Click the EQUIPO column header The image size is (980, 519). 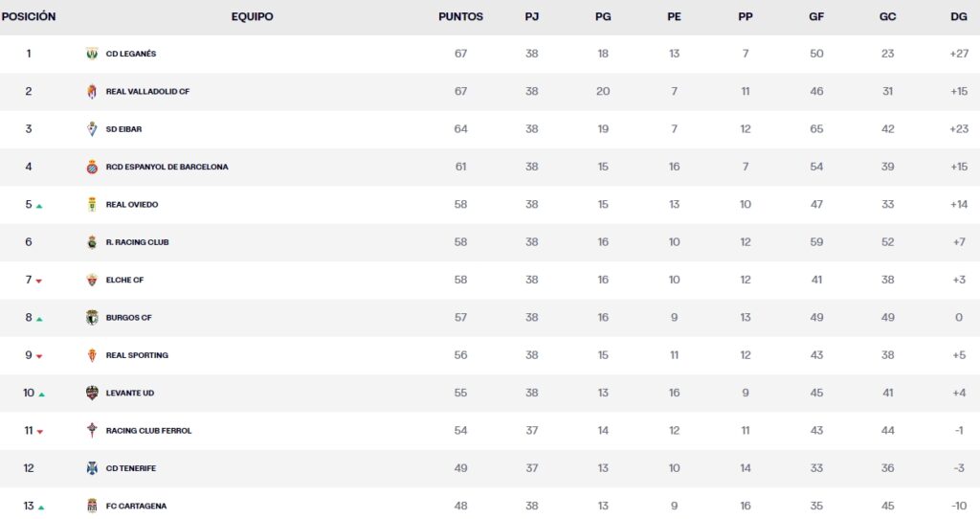coord(252,17)
